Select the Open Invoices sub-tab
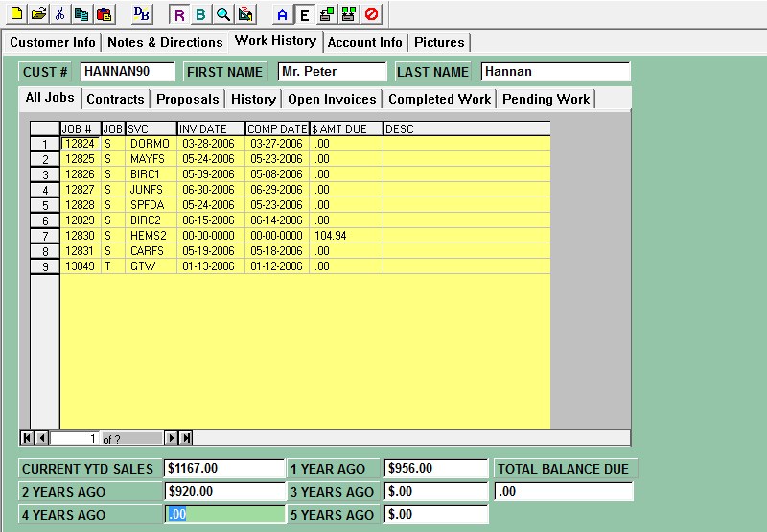Viewport: 767px width, 532px height. 332,99
